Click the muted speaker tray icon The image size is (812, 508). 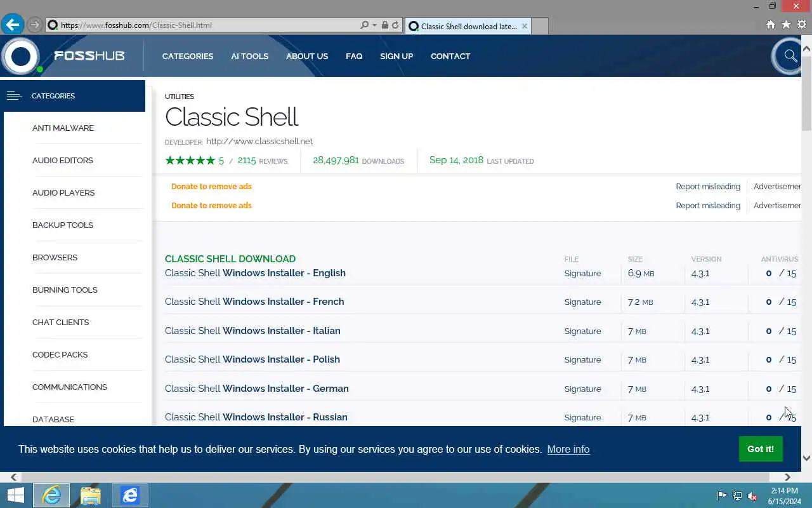[x=752, y=495]
